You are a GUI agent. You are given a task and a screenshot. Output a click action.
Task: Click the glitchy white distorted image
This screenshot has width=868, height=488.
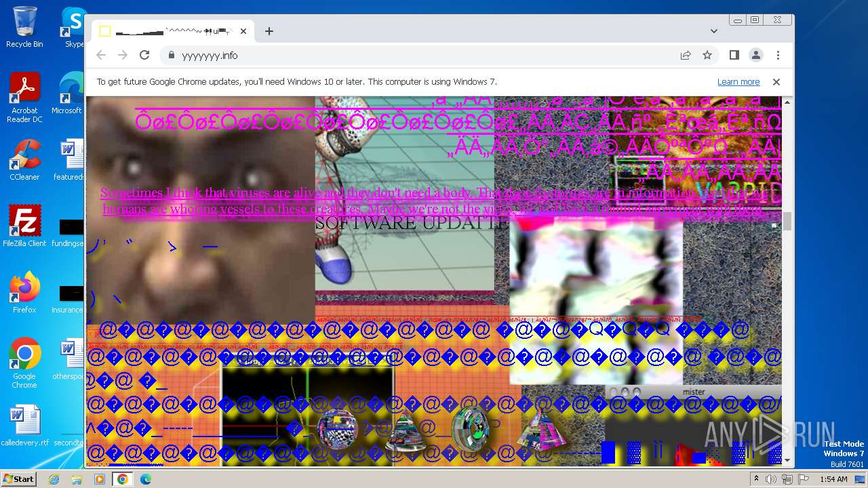[596, 300]
